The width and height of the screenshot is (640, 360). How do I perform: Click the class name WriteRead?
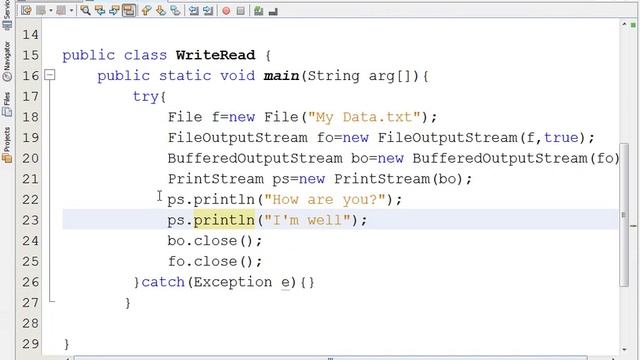pyautogui.click(x=216, y=55)
